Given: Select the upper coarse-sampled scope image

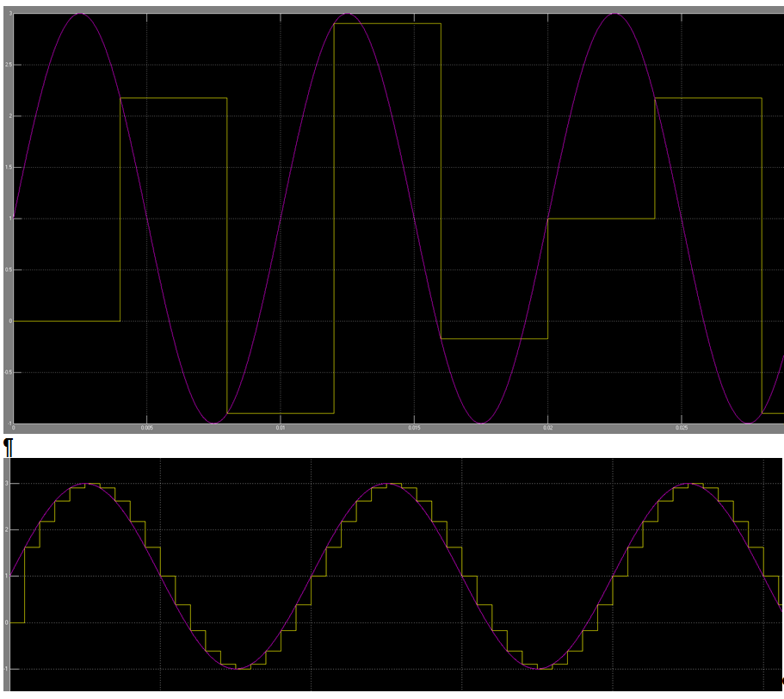Looking at the screenshot, I should tap(393, 220).
